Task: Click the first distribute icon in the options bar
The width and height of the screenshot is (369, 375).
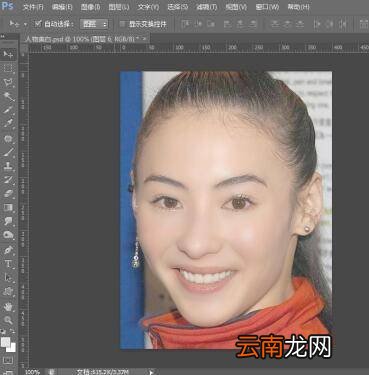Action: coord(275,24)
